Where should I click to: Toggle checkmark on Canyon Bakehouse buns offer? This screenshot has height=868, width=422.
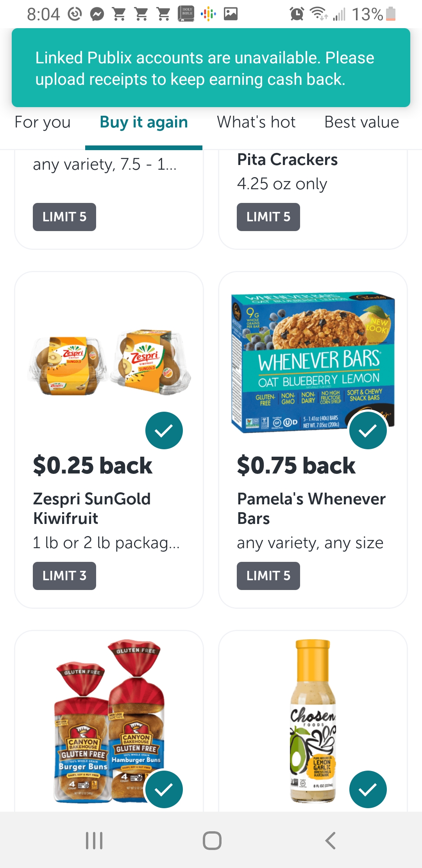pos(164,789)
